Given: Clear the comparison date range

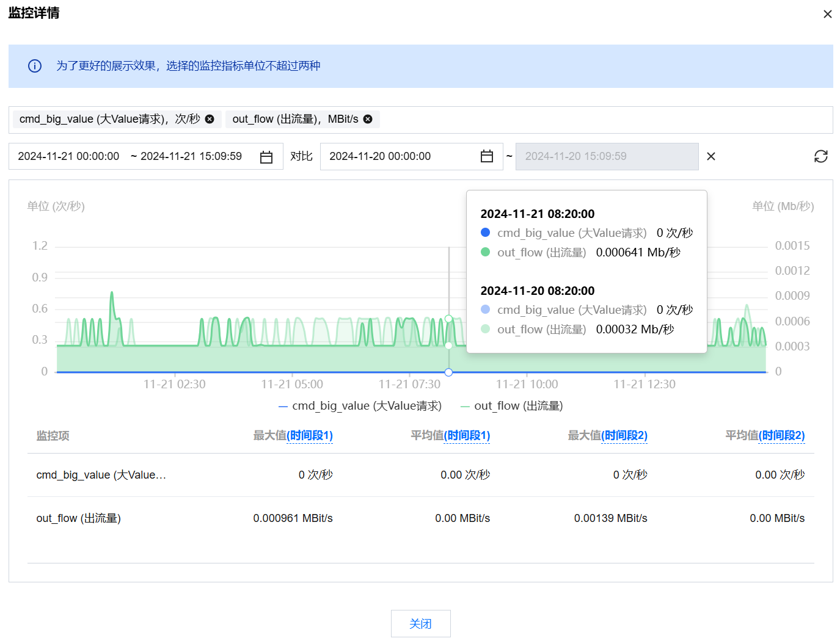Looking at the screenshot, I should point(710,156).
